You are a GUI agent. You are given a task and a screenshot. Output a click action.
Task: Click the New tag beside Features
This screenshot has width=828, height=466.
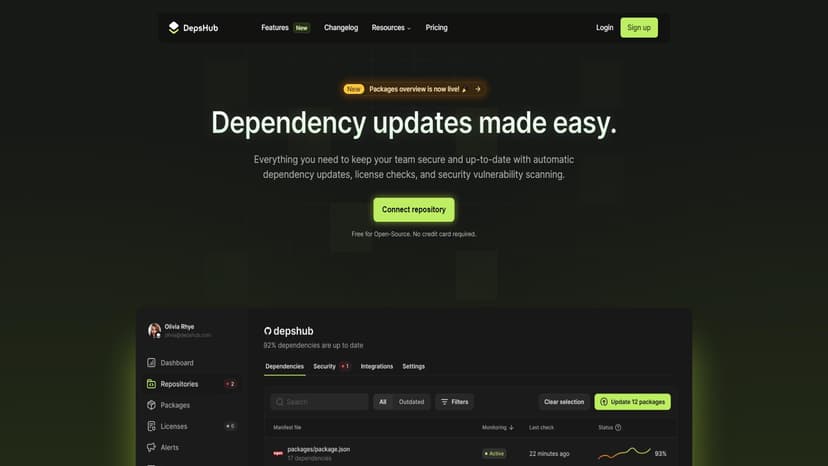coord(302,28)
